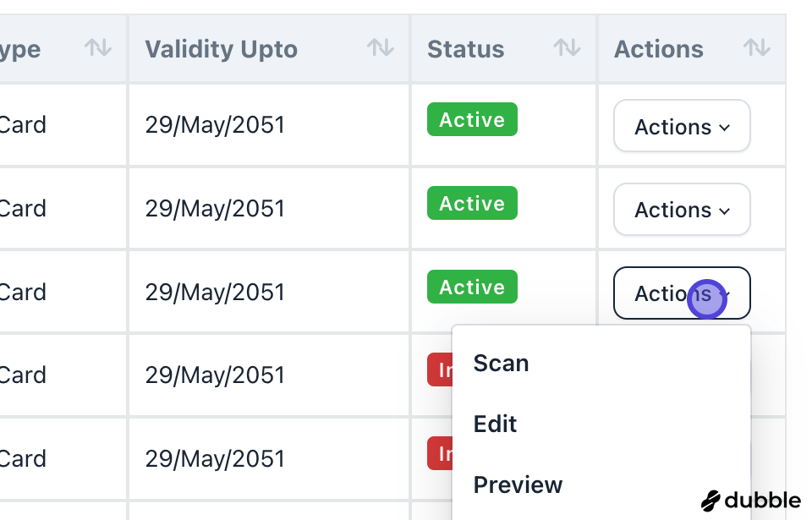Click the Active status badge in second row
This screenshot has width=812, height=520.
[472, 204]
